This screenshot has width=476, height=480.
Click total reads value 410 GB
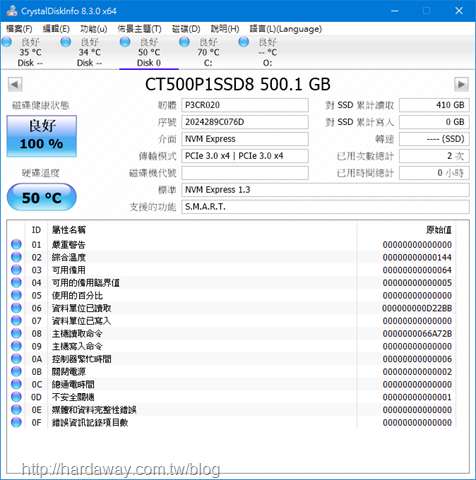[x=434, y=105]
